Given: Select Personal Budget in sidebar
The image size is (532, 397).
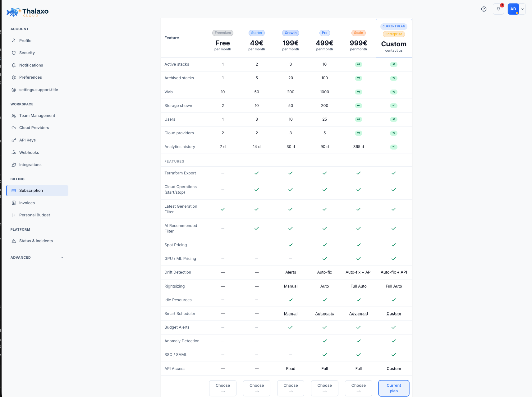Looking at the screenshot, I should point(37,215).
